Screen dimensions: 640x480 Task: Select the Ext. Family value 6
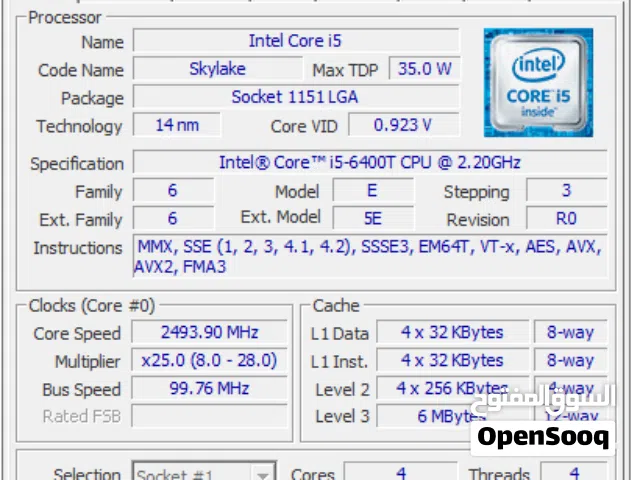(x=173, y=218)
